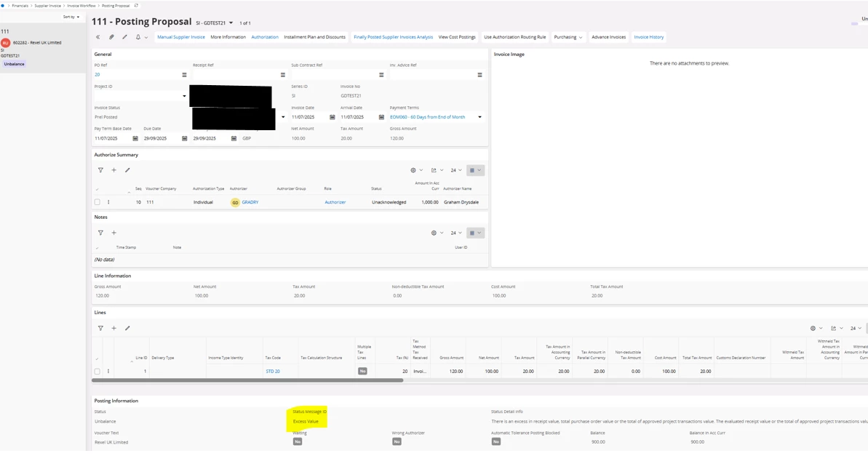Click the edit pencil icon in the header toolbar
The width and height of the screenshot is (868, 456).
[124, 37]
